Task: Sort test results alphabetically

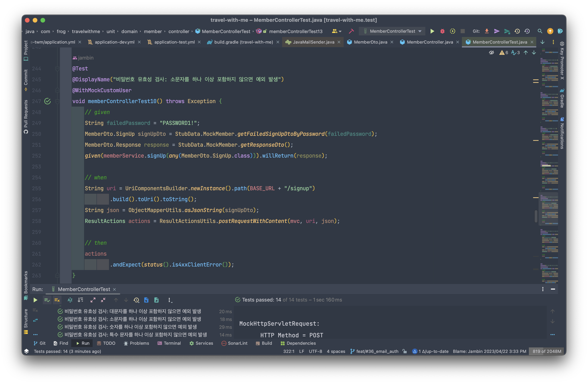Action: [x=70, y=300]
